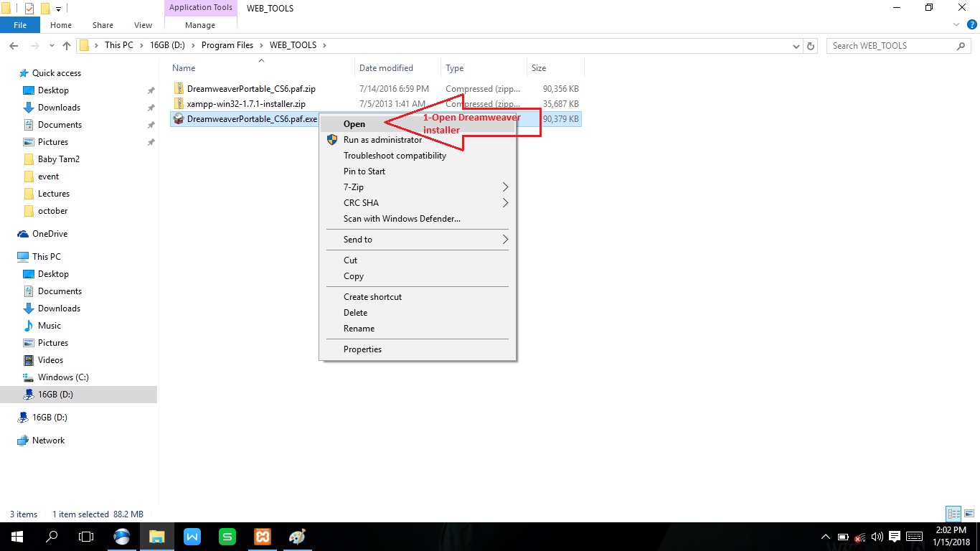Select Run as administrator from the context menu
Screen dimensions: 980x551
[x=382, y=140]
